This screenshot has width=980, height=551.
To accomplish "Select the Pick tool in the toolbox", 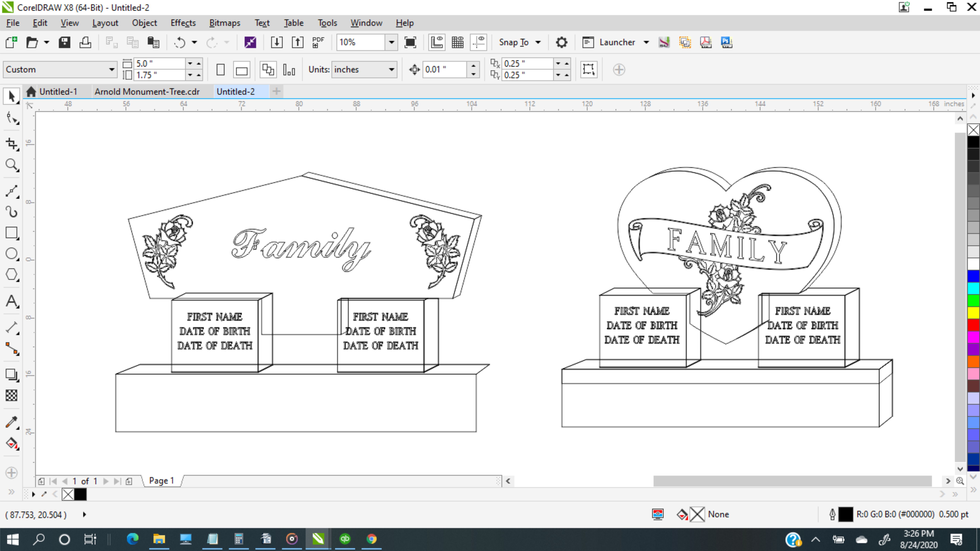I will [11, 97].
